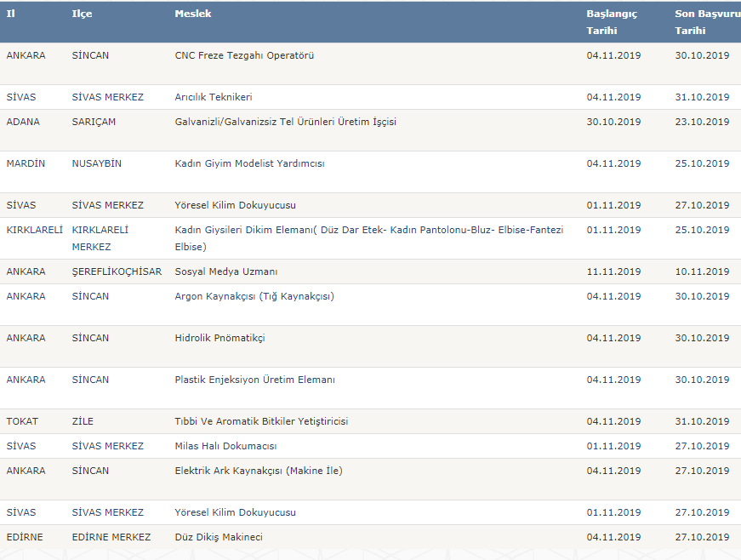The width and height of the screenshot is (741, 560).
Task: Sort by Başlangıç Tarihi column header
Action: (612, 22)
